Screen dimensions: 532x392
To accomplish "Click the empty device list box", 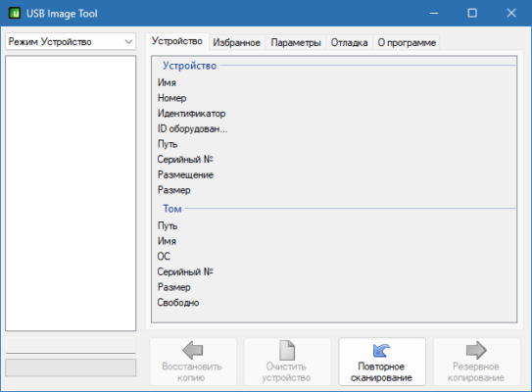I will point(71,193).
